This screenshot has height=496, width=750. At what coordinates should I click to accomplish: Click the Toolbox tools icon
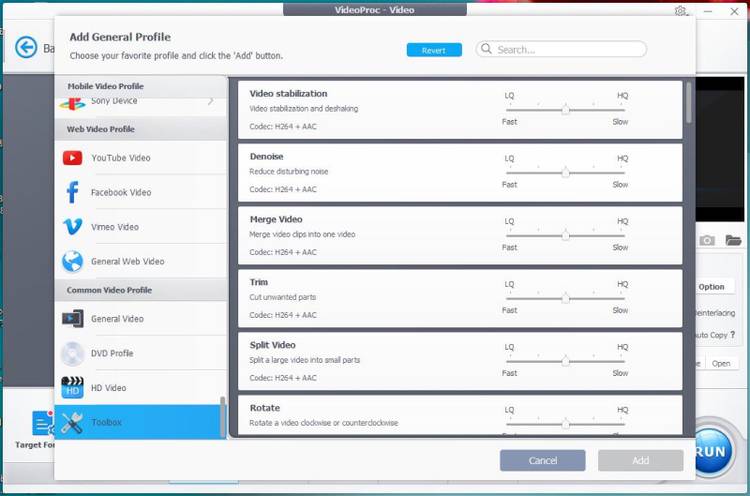point(72,422)
